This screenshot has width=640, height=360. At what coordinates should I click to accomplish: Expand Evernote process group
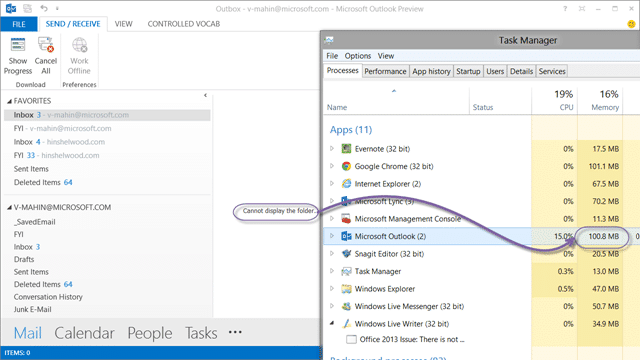tap(332, 149)
